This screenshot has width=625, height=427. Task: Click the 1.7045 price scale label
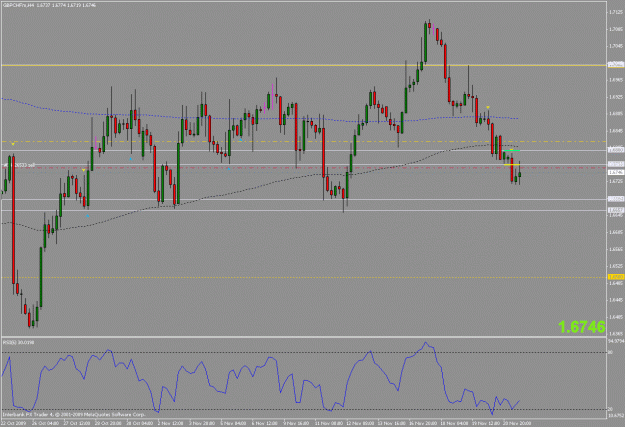pyautogui.click(x=615, y=46)
